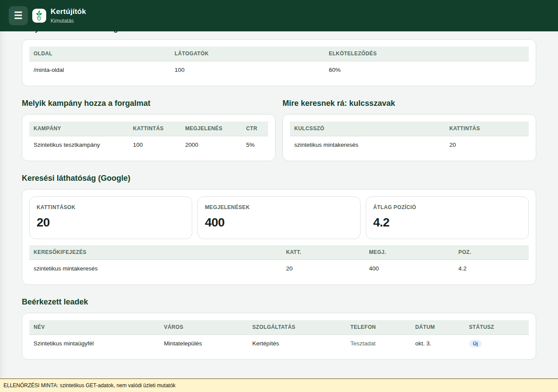Image resolution: width=558 pixels, height=392 pixels.
Task: Select the "ÁTLAG POZÍCIÓ" summary card
Action: 447,218
